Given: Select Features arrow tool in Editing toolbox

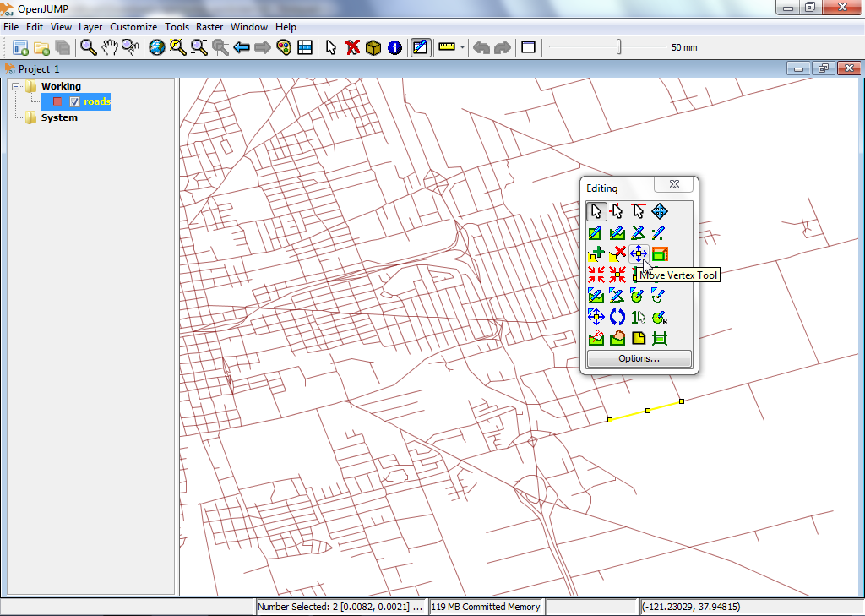Looking at the screenshot, I should pyautogui.click(x=596, y=211).
